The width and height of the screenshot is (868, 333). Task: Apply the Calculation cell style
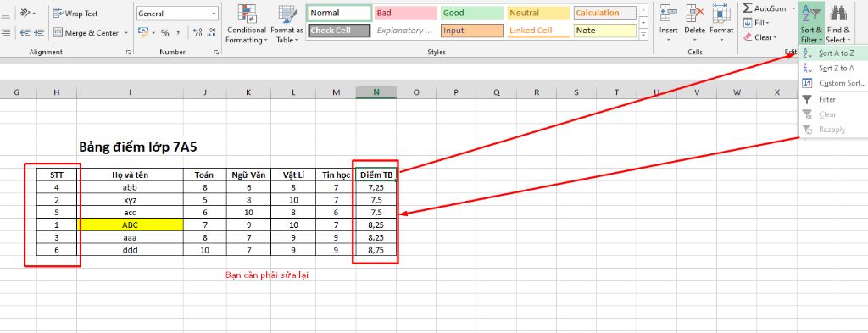[605, 13]
